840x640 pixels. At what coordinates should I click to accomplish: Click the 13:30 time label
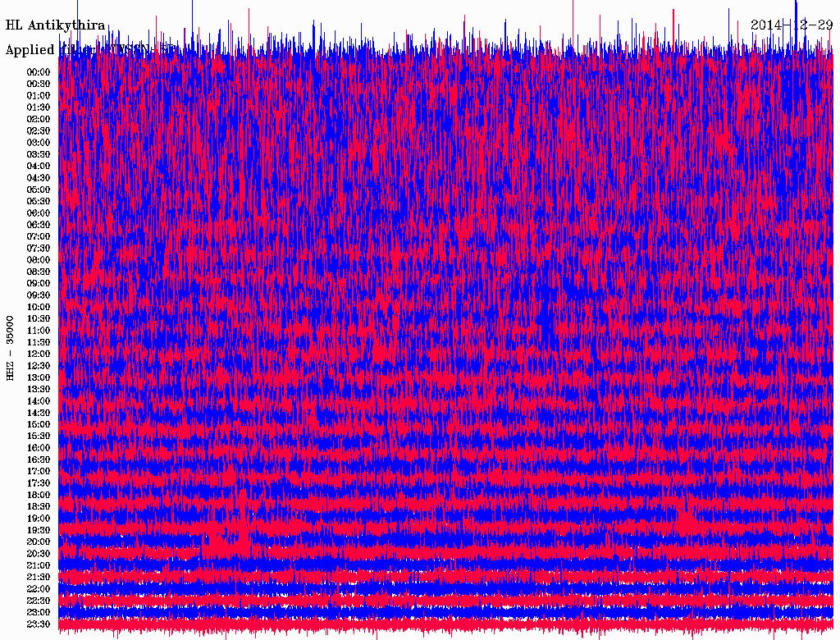click(39, 389)
